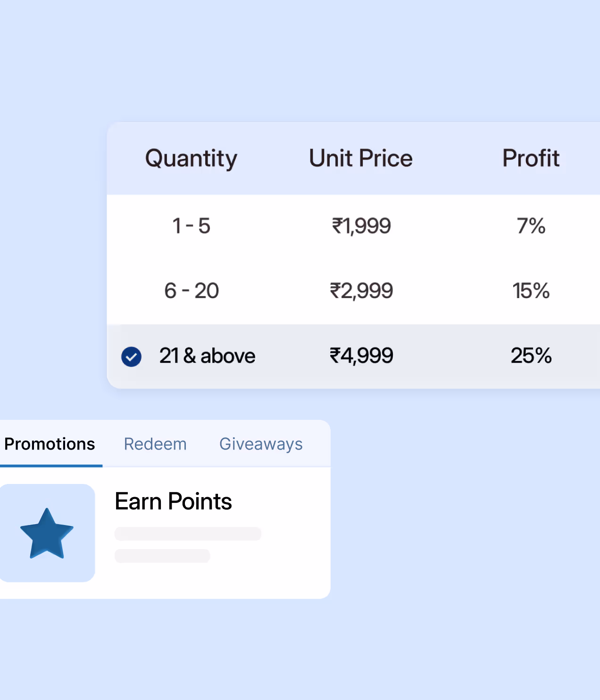Screen dimensions: 600x700
Task: Select the ₹1,999 unit price cell
Action: click(x=361, y=226)
